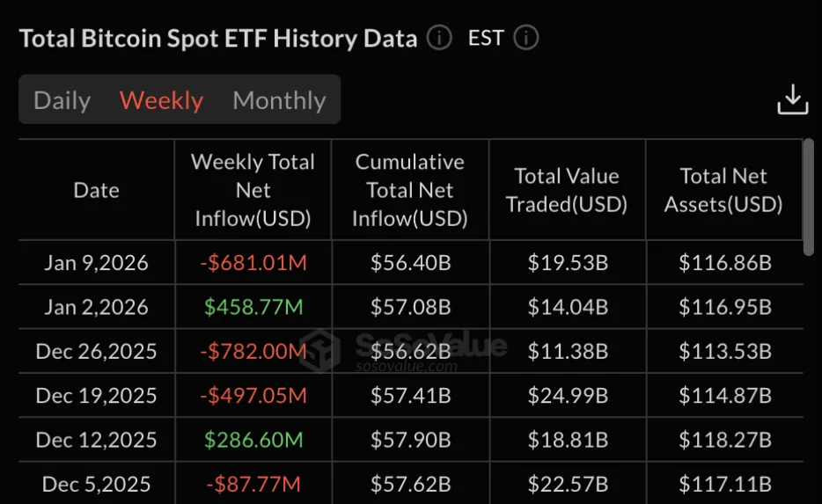Viewport: 822px width, 504px height.
Task: Click Total Net Assets column header
Action: pos(723,190)
